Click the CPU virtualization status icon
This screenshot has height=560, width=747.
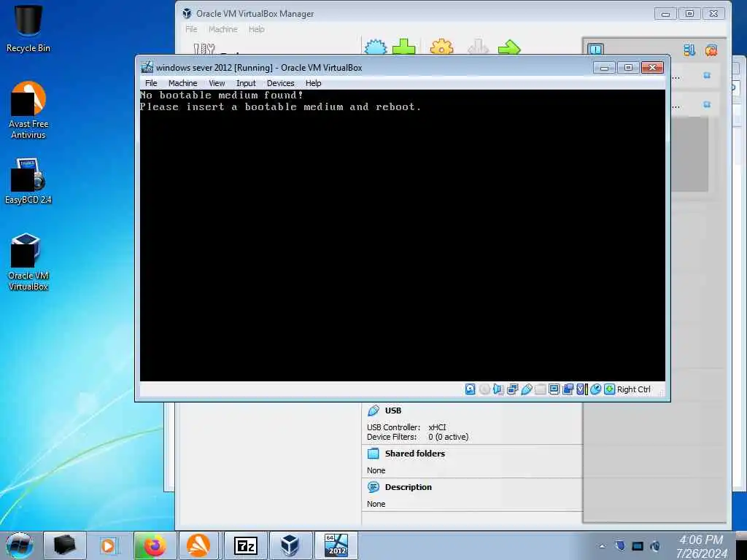[x=581, y=389]
